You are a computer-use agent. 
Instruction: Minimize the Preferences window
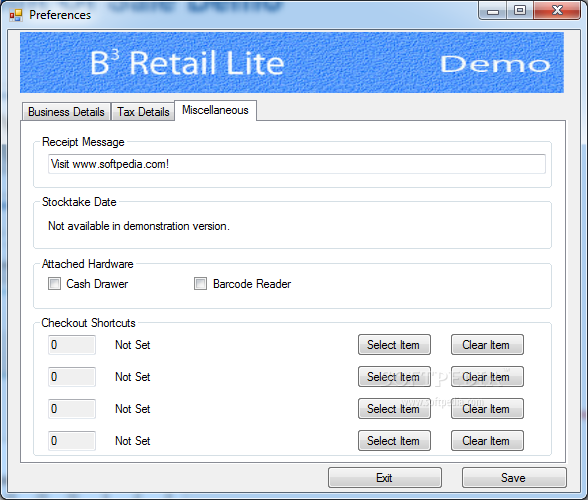click(493, 11)
